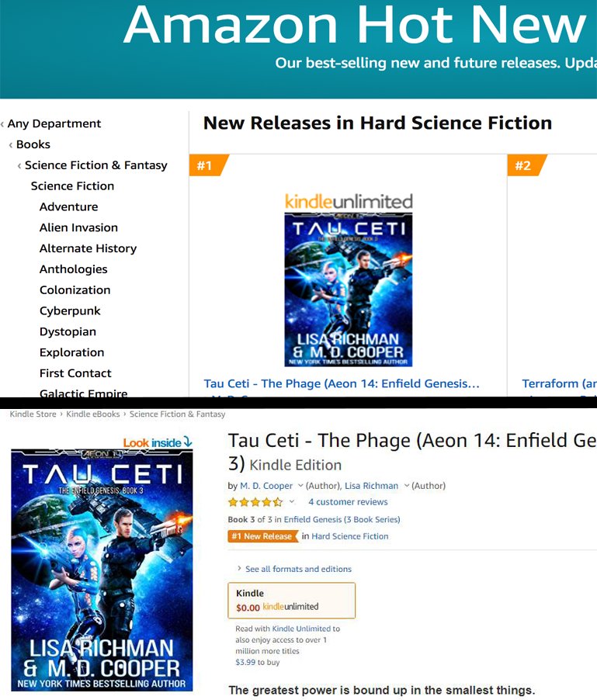Open the star rating breakdown chevron

[x=292, y=501]
